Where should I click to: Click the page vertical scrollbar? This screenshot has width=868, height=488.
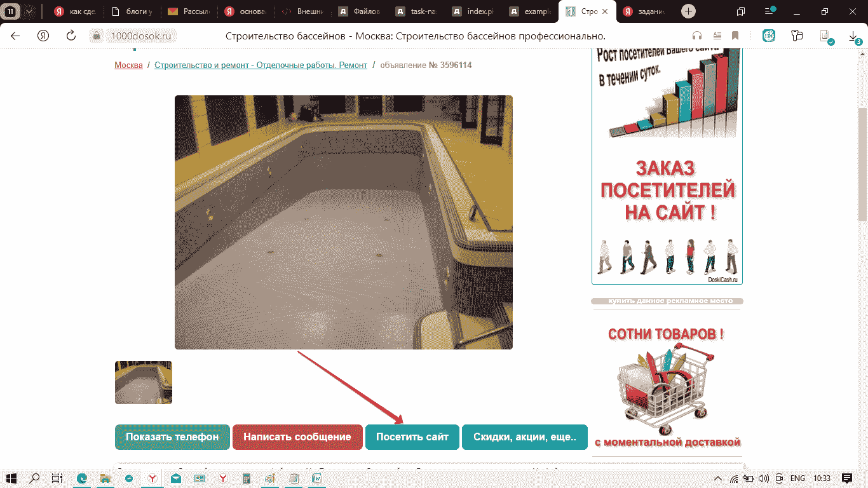[x=862, y=165]
